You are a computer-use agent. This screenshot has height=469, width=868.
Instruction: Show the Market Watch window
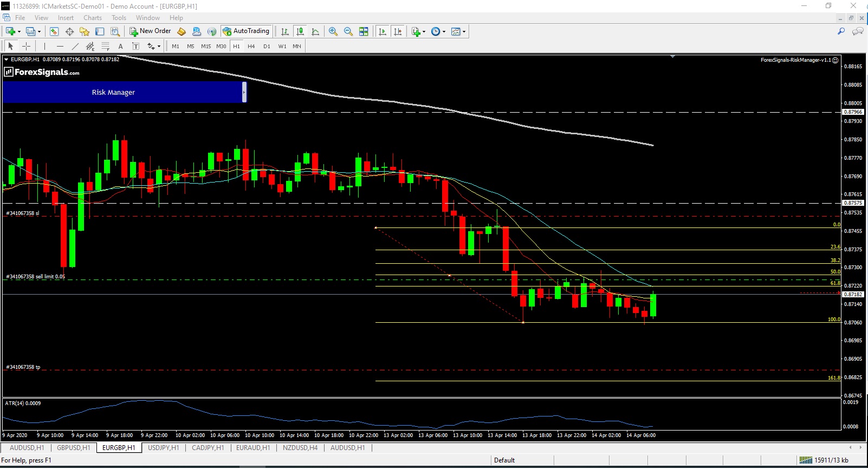[x=54, y=31]
